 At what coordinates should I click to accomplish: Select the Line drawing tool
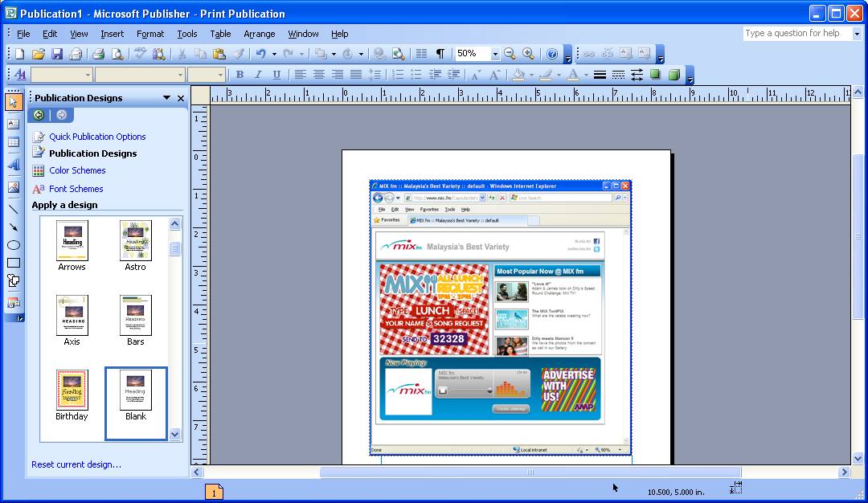coord(14,209)
